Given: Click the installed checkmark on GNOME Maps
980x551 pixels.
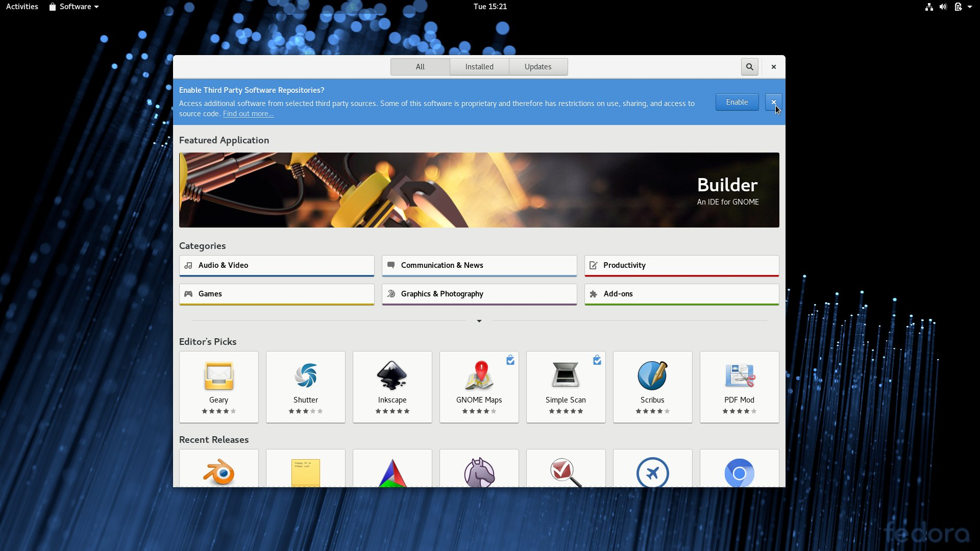Looking at the screenshot, I should point(510,360).
